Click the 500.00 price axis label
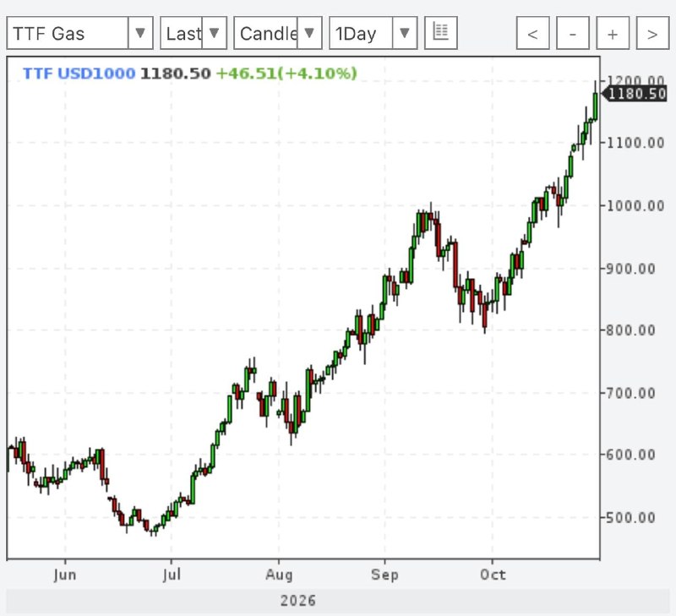The height and width of the screenshot is (616, 676). tap(630, 517)
